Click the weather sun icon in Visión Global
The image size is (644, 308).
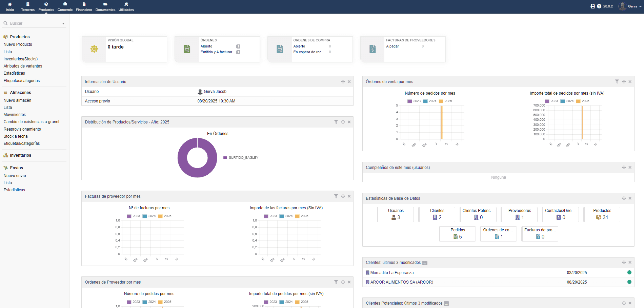pos(94,49)
